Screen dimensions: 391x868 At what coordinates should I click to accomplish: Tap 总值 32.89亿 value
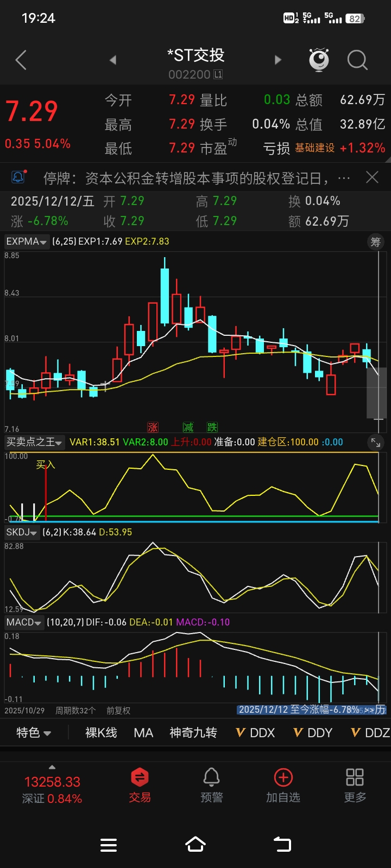[362, 124]
